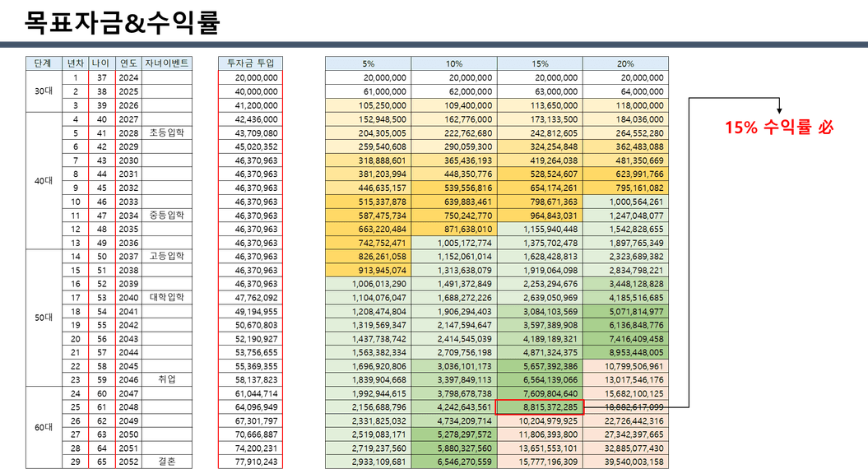Select the merged 50대 stage cell
This screenshot has height=469, width=868.
click(x=44, y=318)
